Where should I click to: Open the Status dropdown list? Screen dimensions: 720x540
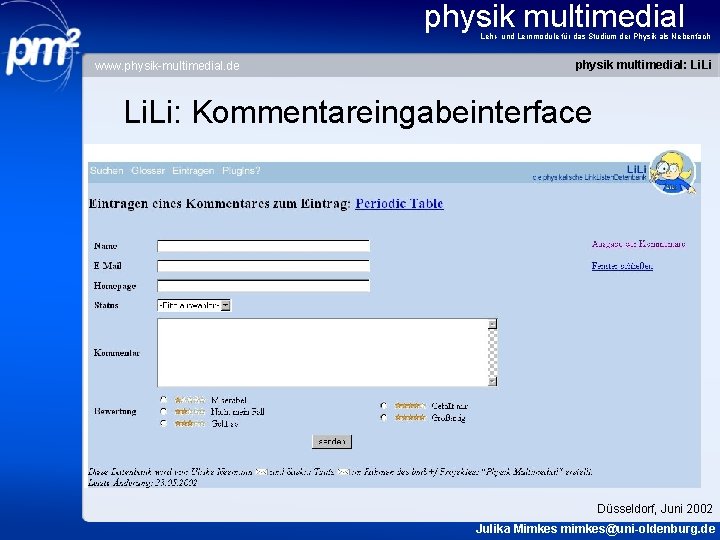pos(194,305)
